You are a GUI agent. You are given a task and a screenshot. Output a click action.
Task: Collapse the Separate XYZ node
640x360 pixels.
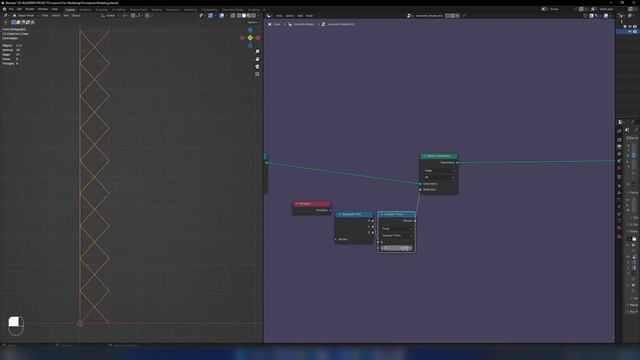pyautogui.click(x=339, y=214)
